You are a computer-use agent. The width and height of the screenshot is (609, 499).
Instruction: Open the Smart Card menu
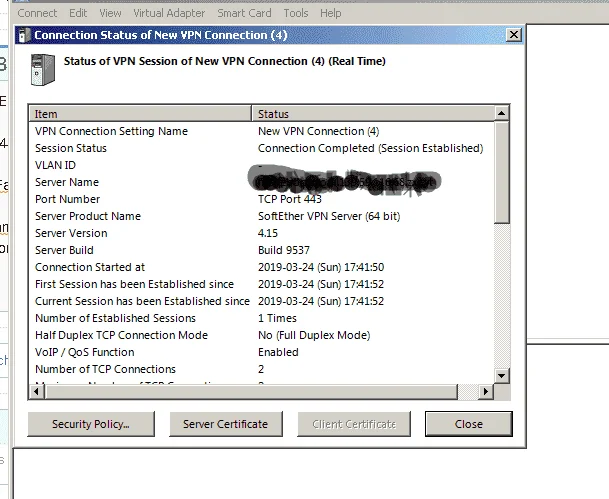(x=244, y=13)
